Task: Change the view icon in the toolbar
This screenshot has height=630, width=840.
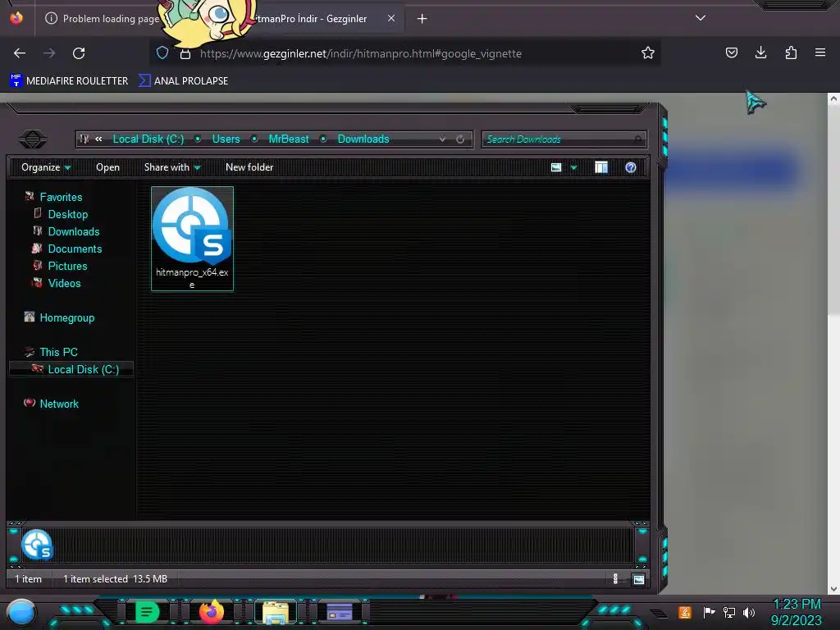Action: point(556,167)
